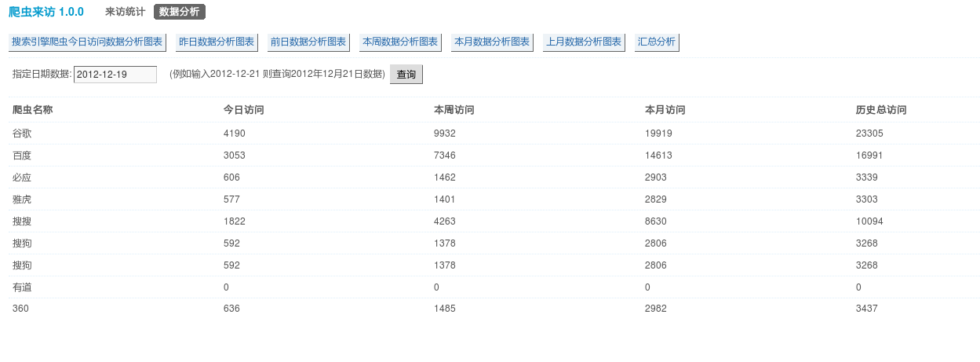The image size is (980, 362).
Task: Click 谷歌 monthly visits value 19919
Action: point(658,133)
